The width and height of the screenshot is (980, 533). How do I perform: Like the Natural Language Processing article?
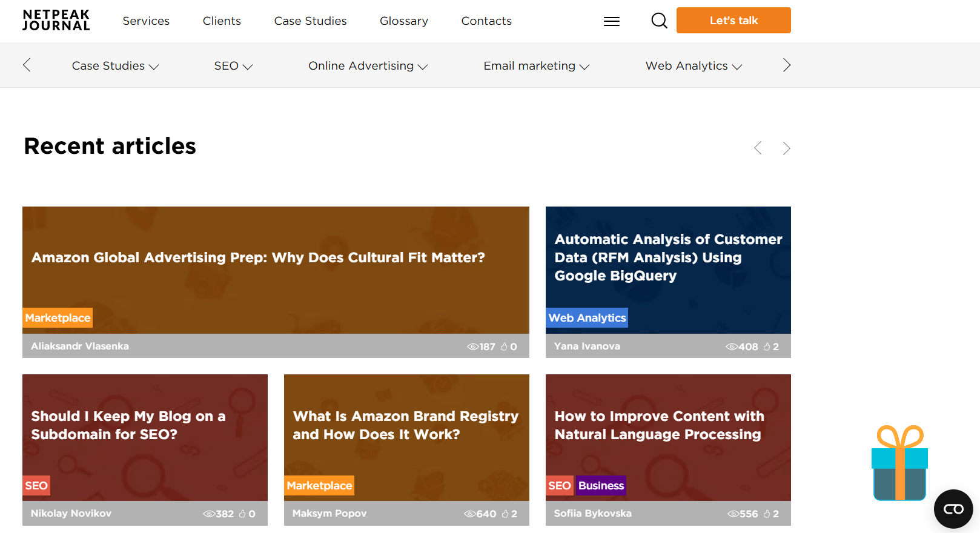[766, 514]
